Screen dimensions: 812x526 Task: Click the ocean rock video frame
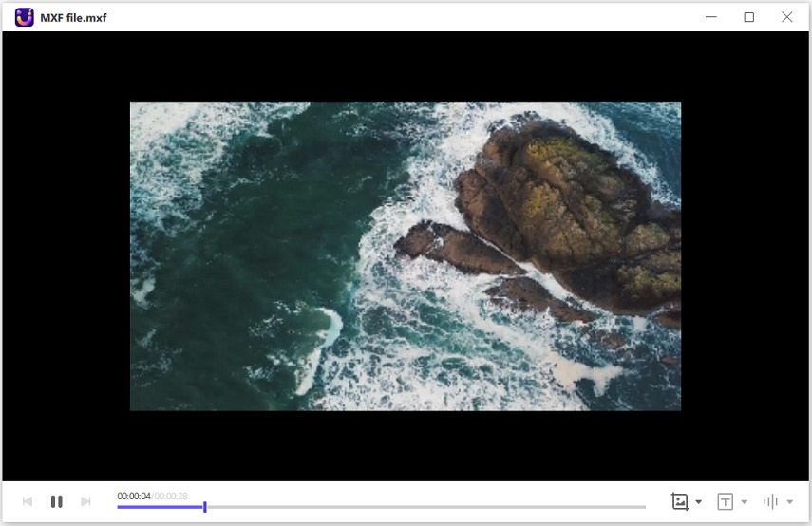(x=406, y=256)
